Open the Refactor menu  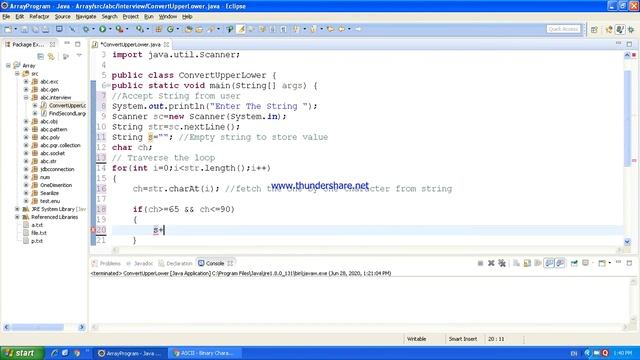point(39,17)
